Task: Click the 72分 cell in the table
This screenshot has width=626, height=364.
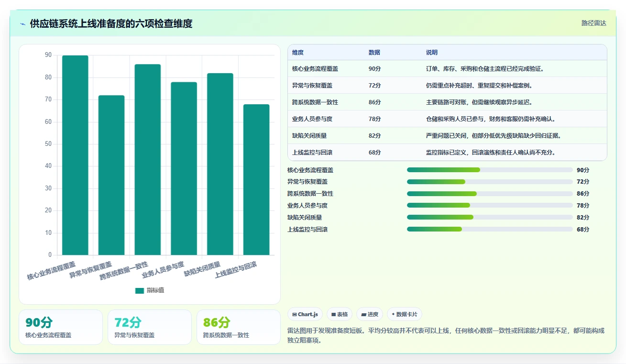Action: (x=375, y=86)
